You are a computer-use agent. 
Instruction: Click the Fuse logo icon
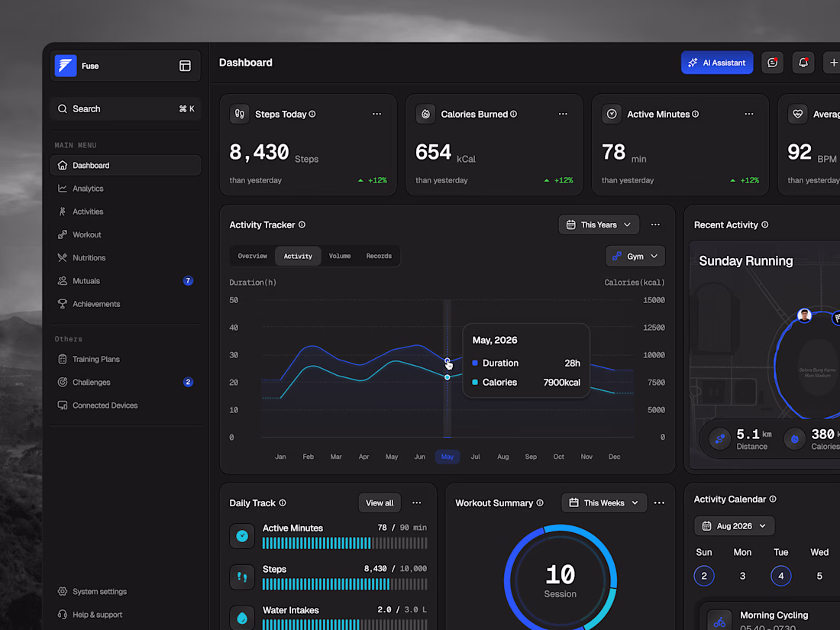click(x=66, y=66)
